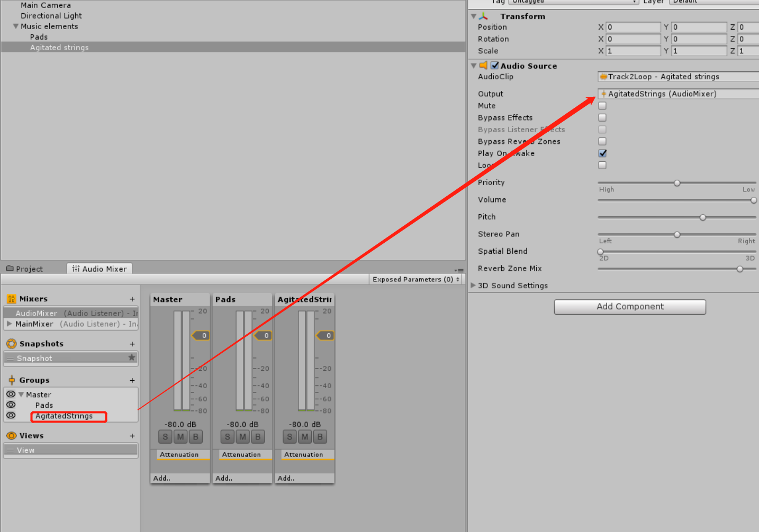Bypass effects on AgitatedStrings group

pyautogui.click(x=320, y=437)
